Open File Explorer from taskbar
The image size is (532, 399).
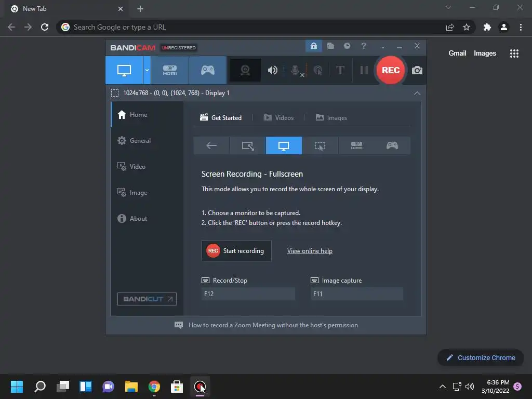pyautogui.click(x=131, y=387)
